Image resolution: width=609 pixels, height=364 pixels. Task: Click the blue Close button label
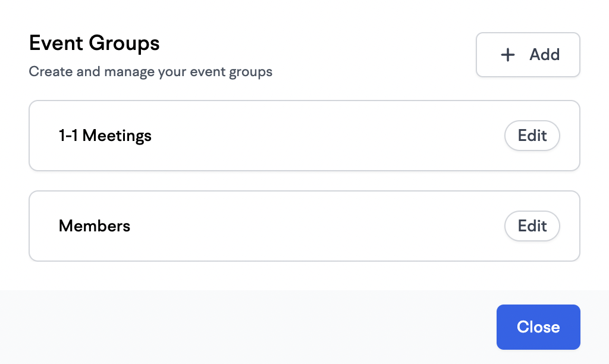(x=538, y=327)
